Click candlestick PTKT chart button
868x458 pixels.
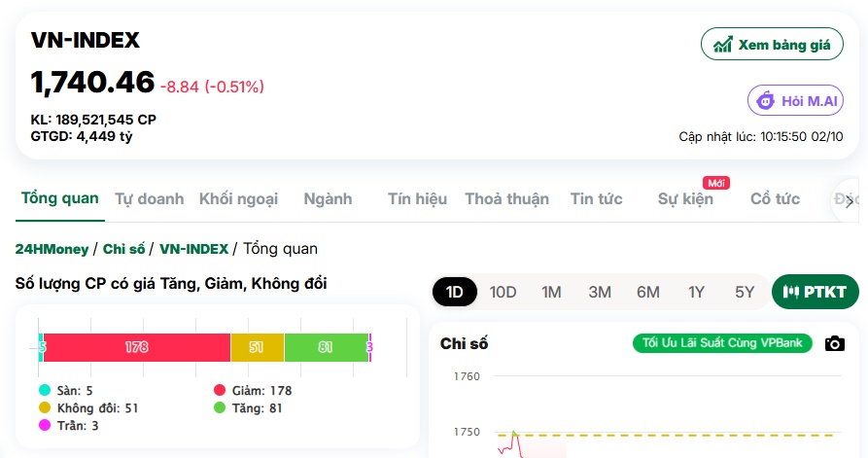click(815, 292)
